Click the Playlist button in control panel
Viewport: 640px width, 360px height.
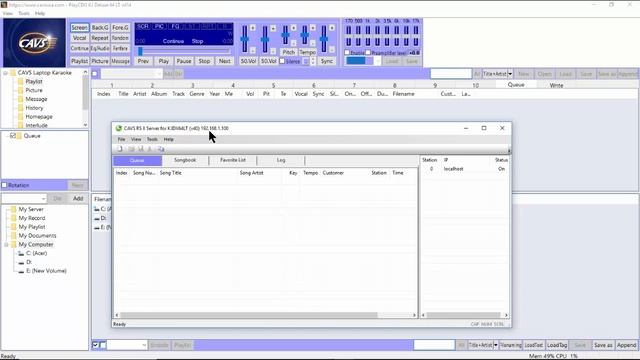click(x=79, y=61)
